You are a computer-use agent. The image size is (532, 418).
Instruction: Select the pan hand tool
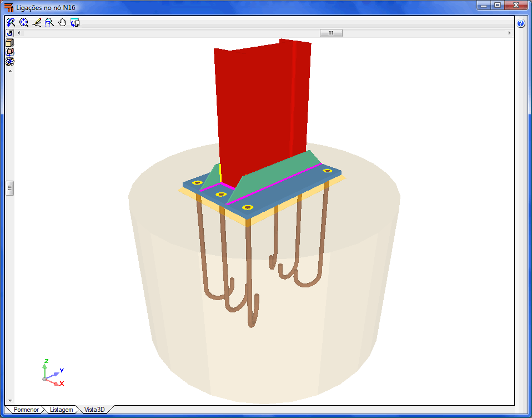pyautogui.click(x=62, y=22)
